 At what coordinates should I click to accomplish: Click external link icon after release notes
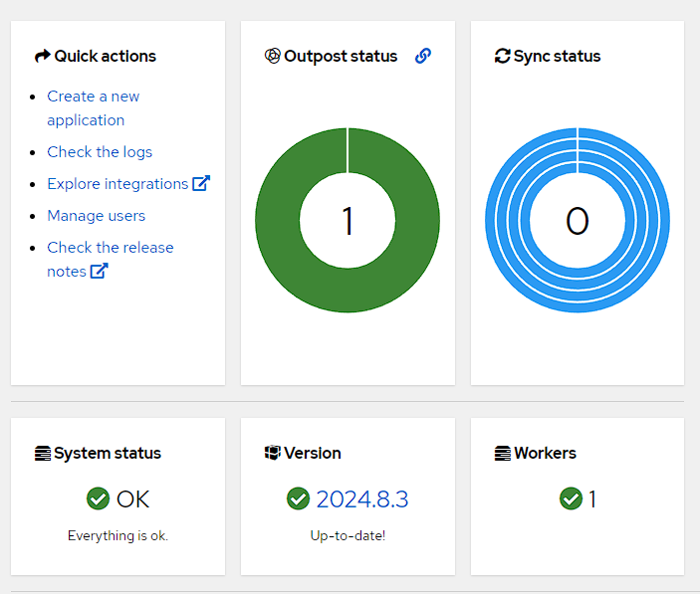click(99, 272)
